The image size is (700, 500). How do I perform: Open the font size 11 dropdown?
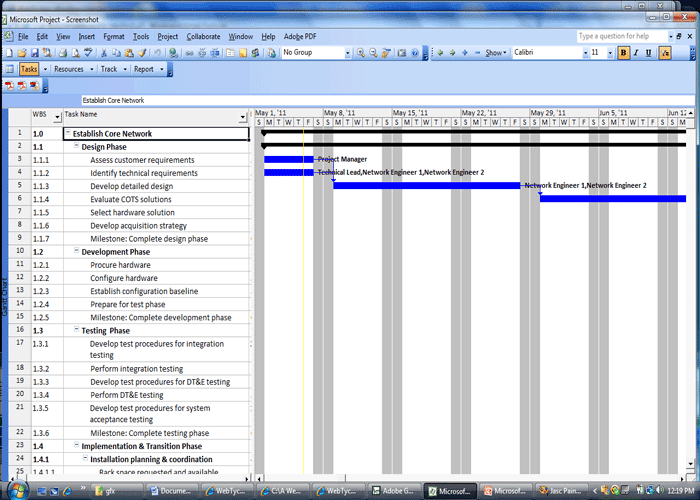(610, 53)
